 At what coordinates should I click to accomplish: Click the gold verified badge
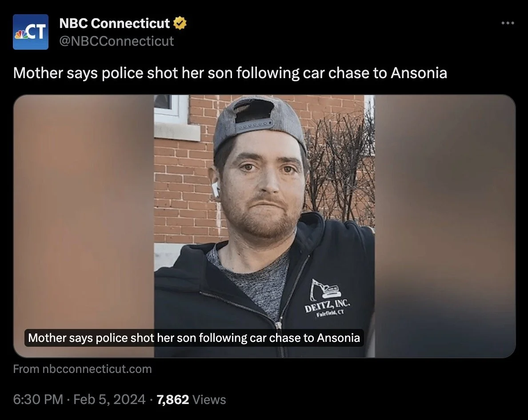tap(180, 23)
